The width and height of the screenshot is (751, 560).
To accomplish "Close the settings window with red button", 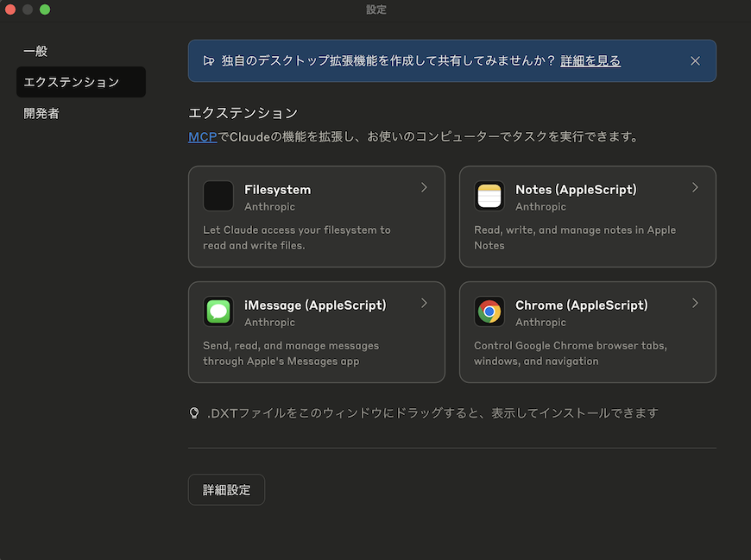I will tap(10, 9).
